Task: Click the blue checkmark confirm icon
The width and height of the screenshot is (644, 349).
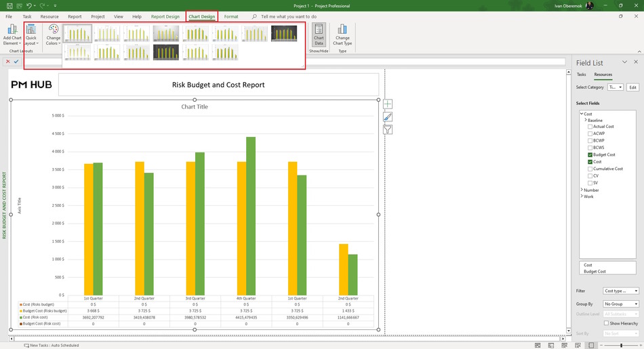Action: click(16, 61)
